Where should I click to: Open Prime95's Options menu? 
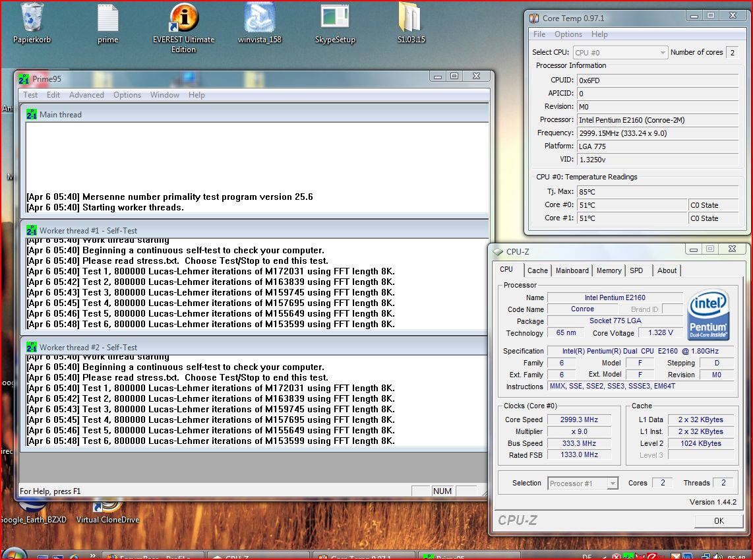[x=127, y=95]
